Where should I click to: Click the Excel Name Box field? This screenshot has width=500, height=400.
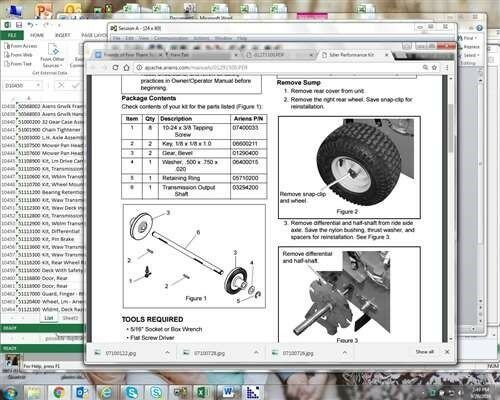pos(19,86)
